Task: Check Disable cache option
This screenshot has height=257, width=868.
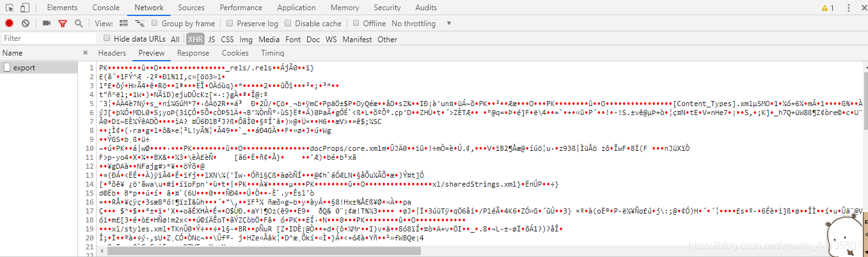Action: (288, 23)
